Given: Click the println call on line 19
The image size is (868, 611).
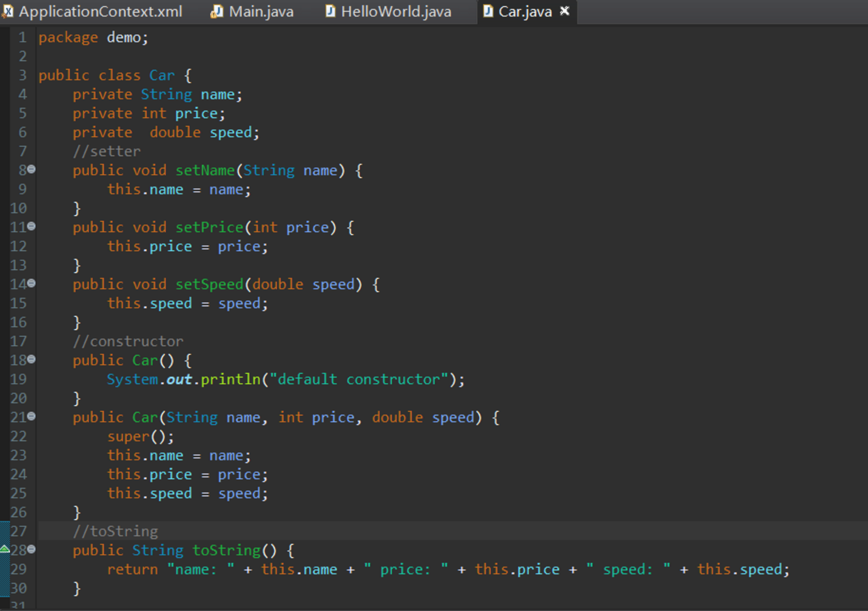Looking at the screenshot, I should pyautogui.click(x=230, y=379).
